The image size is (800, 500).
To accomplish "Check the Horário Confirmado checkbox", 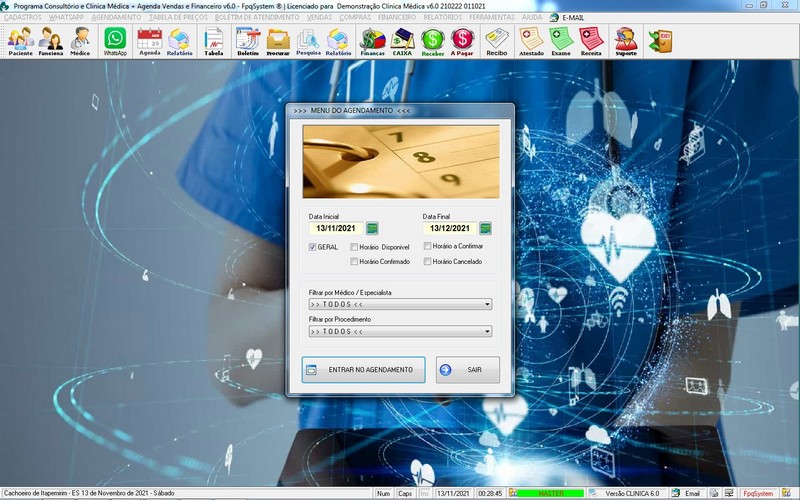I will point(354,261).
